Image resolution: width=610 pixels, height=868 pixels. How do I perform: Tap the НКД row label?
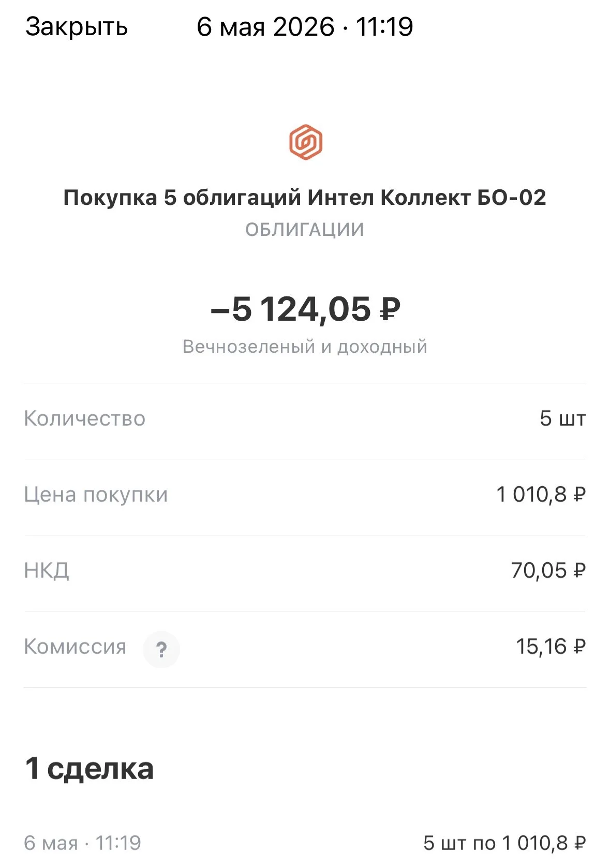tap(47, 571)
